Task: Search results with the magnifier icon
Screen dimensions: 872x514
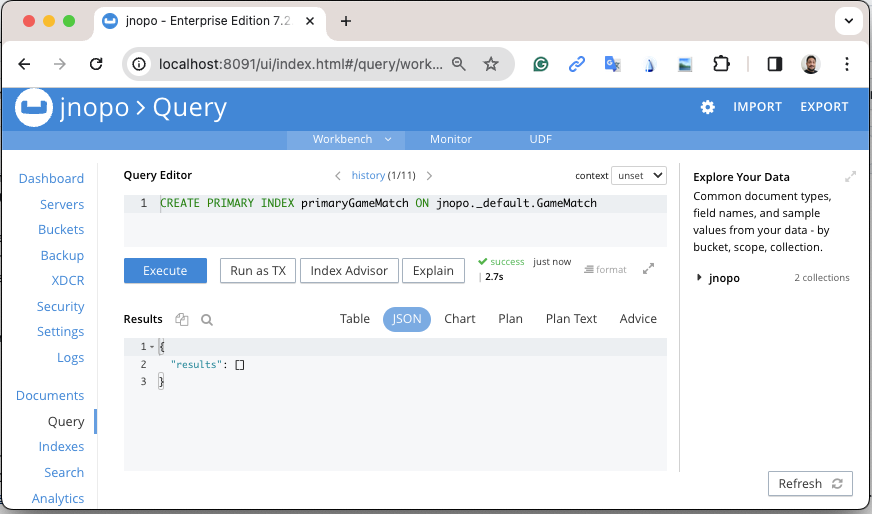Action: [207, 320]
